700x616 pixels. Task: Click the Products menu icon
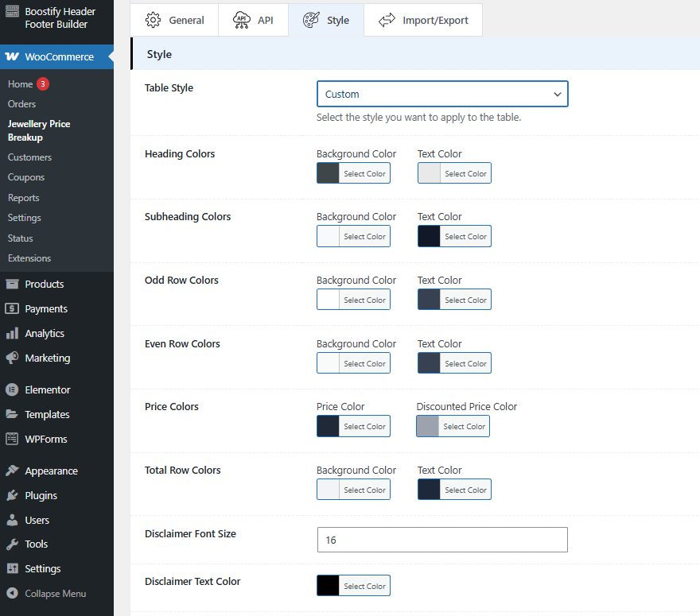pos(12,284)
